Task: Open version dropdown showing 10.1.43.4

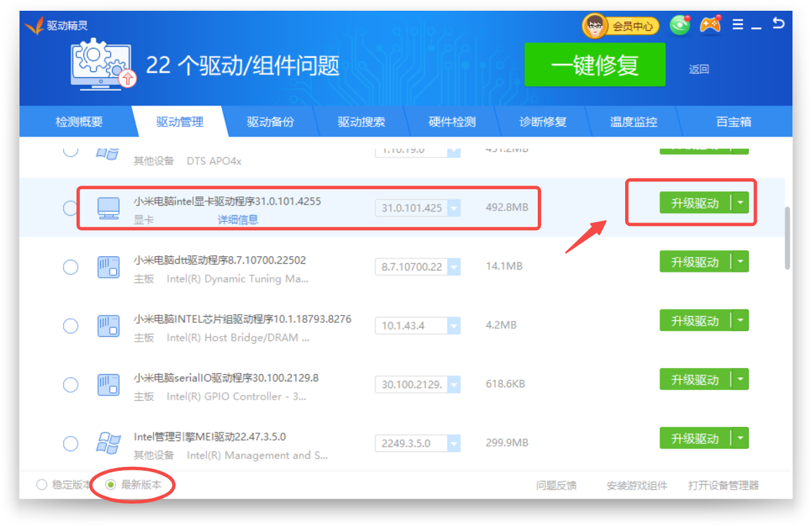Action: point(454,326)
